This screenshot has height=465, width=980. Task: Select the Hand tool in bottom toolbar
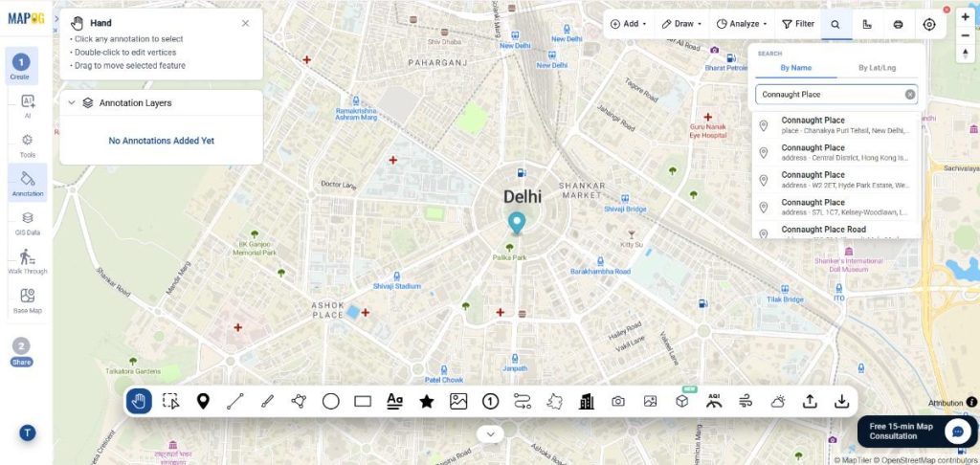pyautogui.click(x=139, y=401)
